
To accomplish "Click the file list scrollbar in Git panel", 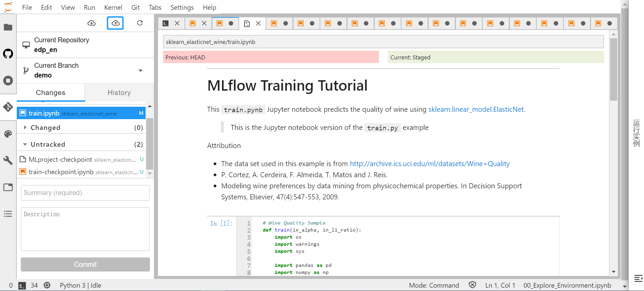I will [x=150, y=144].
